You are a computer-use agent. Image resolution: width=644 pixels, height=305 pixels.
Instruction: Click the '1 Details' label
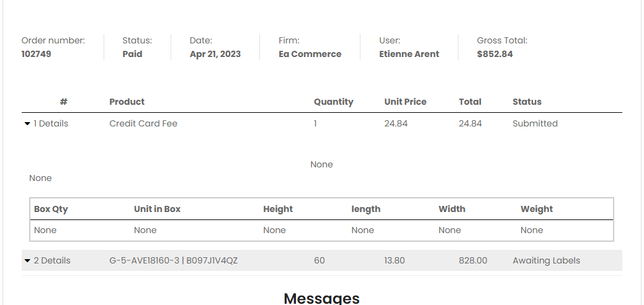51,123
